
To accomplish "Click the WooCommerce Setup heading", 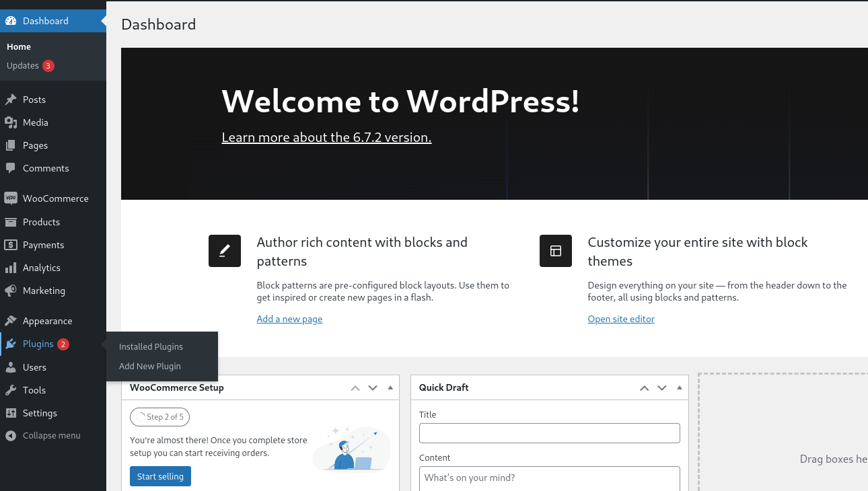I will 177,387.
